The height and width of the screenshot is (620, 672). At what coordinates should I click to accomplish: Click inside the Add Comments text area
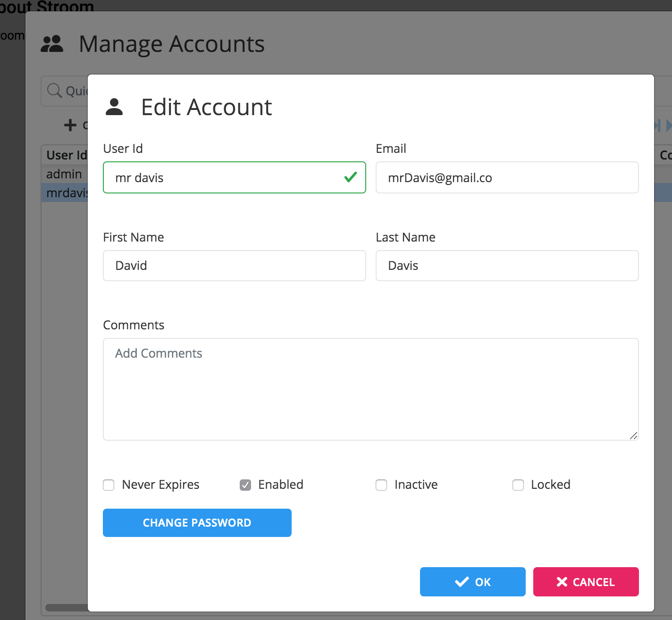(371, 387)
